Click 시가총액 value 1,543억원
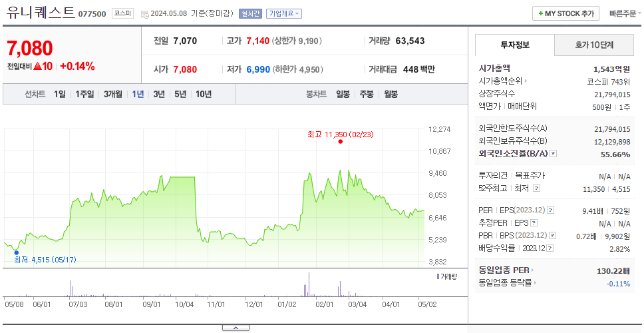 point(612,69)
